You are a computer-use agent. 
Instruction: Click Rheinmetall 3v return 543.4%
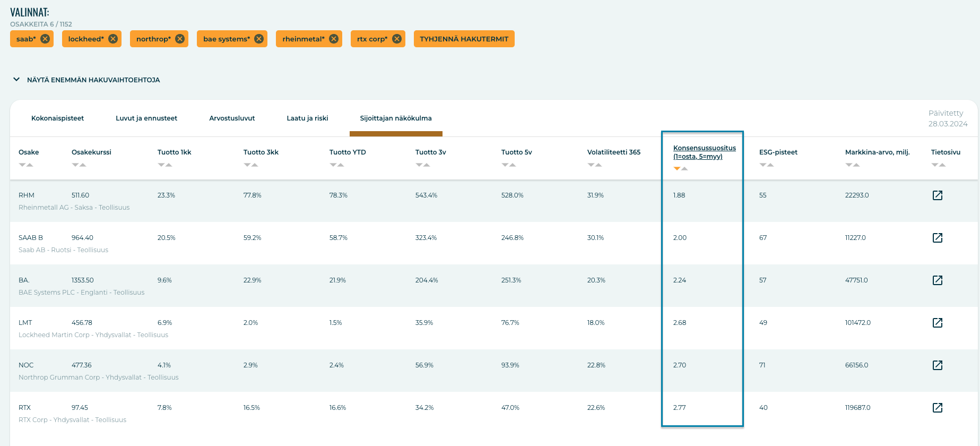pyautogui.click(x=427, y=195)
